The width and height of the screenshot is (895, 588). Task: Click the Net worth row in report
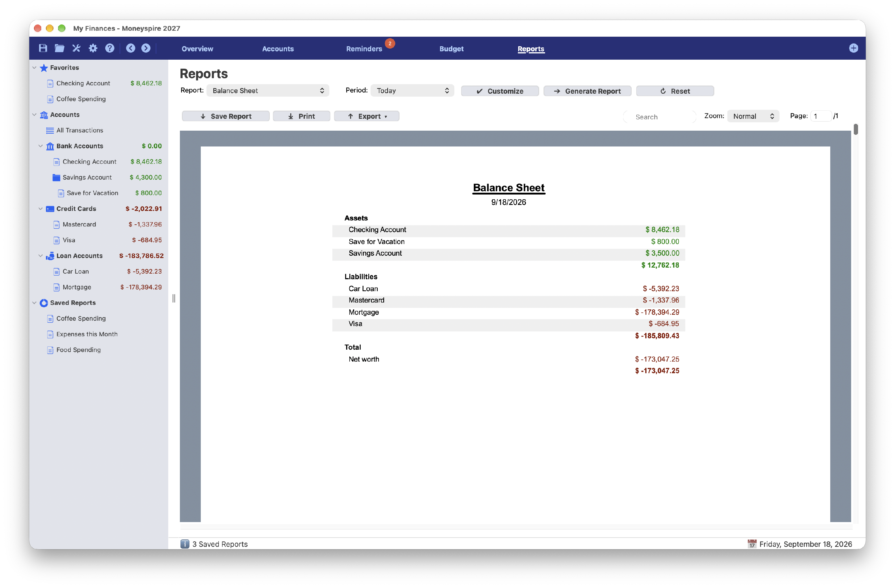point(508,359)
